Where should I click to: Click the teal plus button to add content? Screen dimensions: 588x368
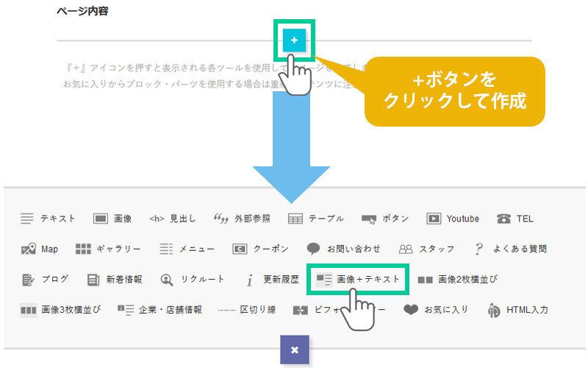coord(294,40)
